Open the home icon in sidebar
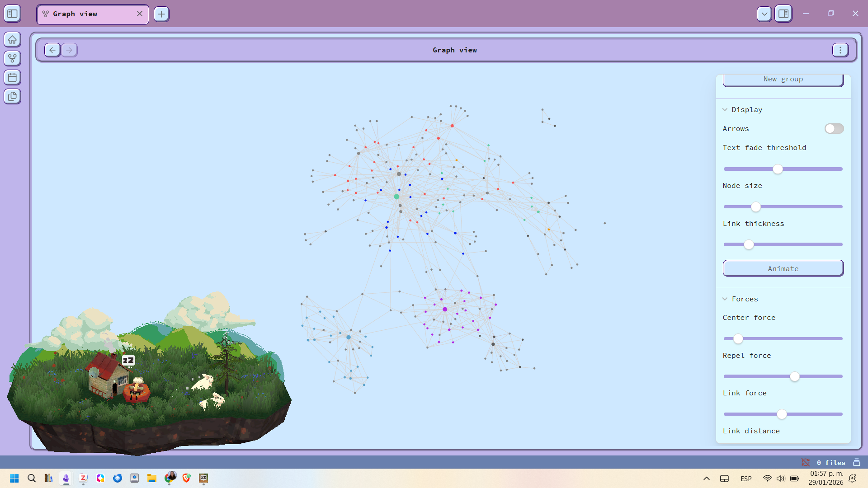The height and width of the screenshot is (488, 868). point(12,39)
